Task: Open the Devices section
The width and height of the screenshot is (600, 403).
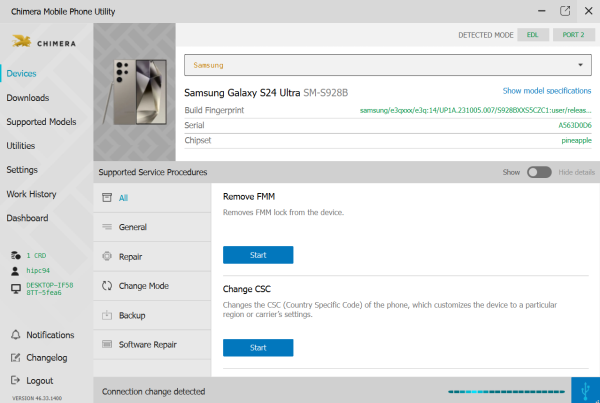Action: coord(21,73)
